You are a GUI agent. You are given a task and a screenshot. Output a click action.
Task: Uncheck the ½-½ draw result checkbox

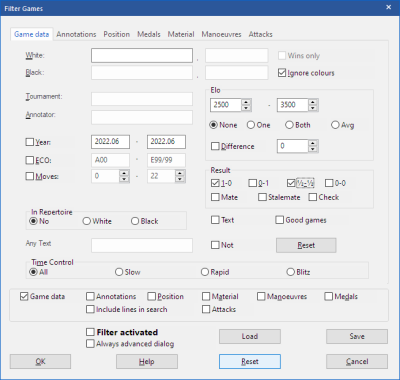[291, 183]
